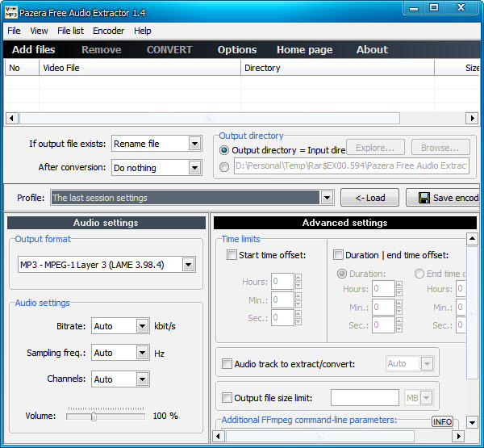The image size is (484, 448).
Task: Enable Start time offset checkbox
Action: pos(232,255)
